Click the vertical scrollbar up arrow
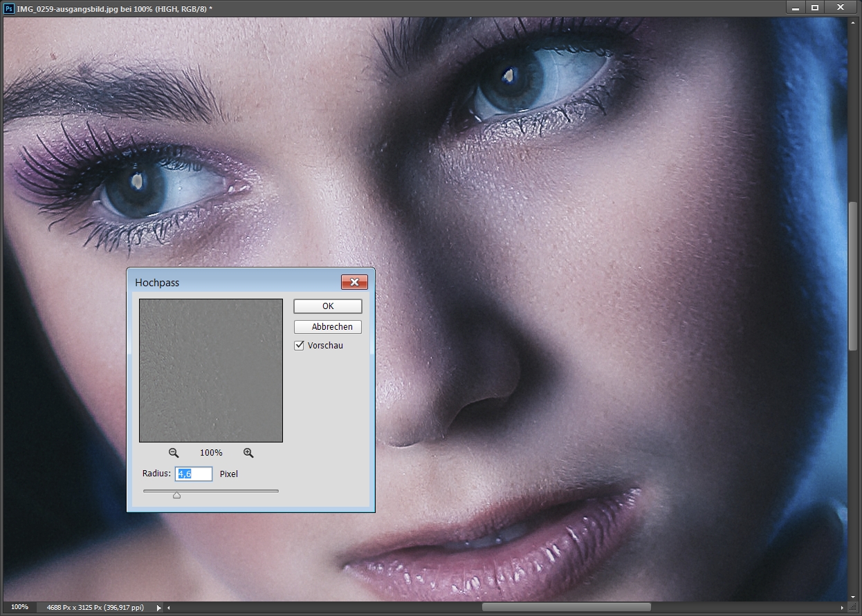862x616 pixels. tap(853, 21)
